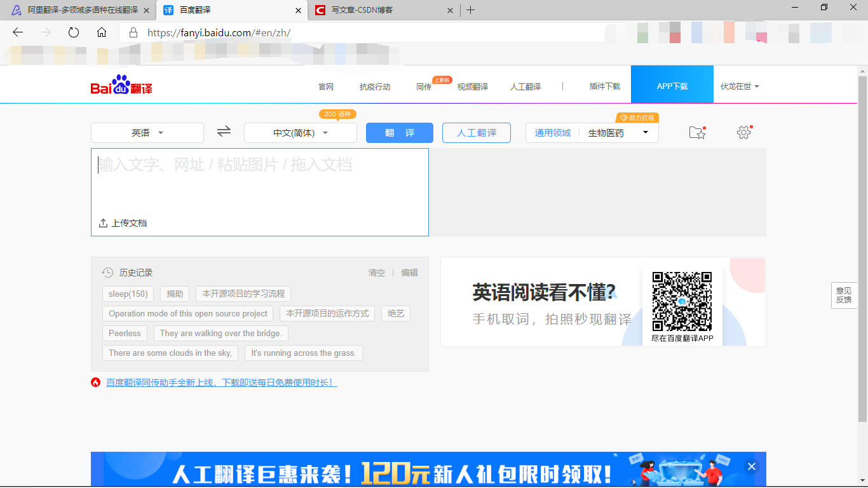
Task: Select the 通用领域 domain option
Action: (x=553, y=133)
